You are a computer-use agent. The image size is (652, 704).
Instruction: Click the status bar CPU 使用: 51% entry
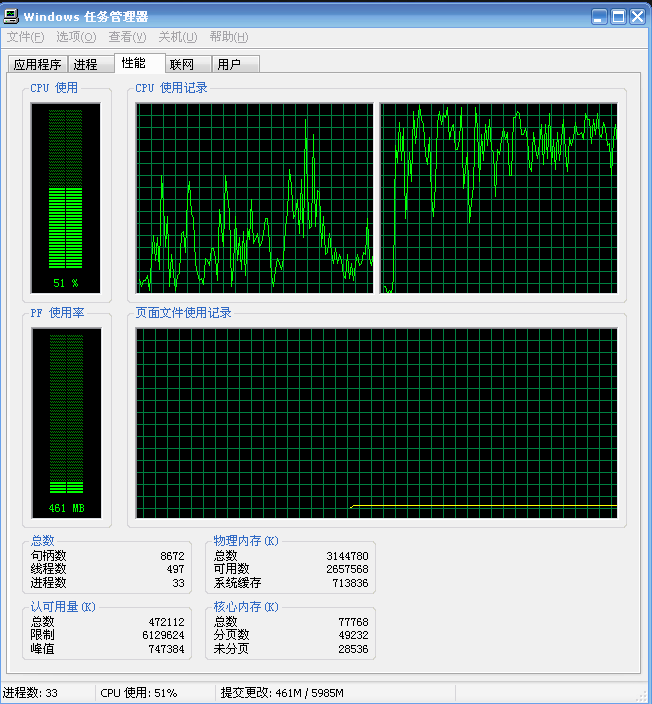(139, 693)
